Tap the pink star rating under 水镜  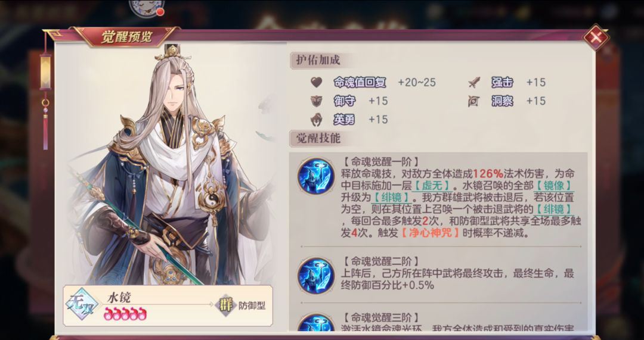[x=125, y=314]
